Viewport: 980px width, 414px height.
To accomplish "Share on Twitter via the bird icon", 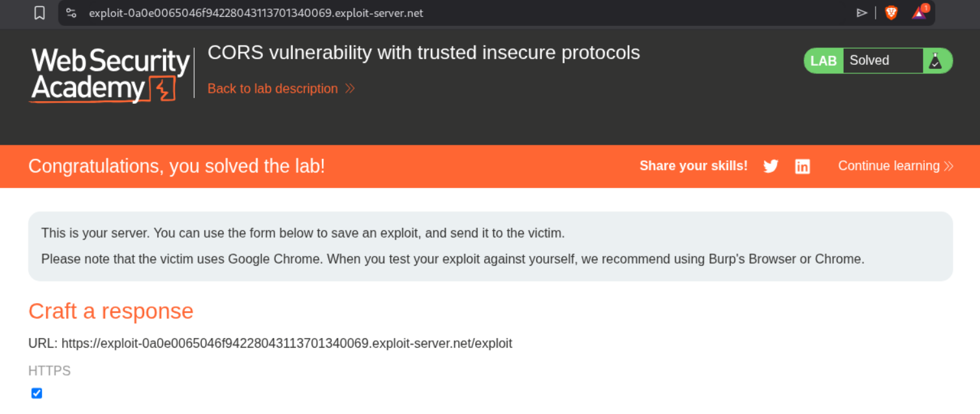I will click(771, 166).
